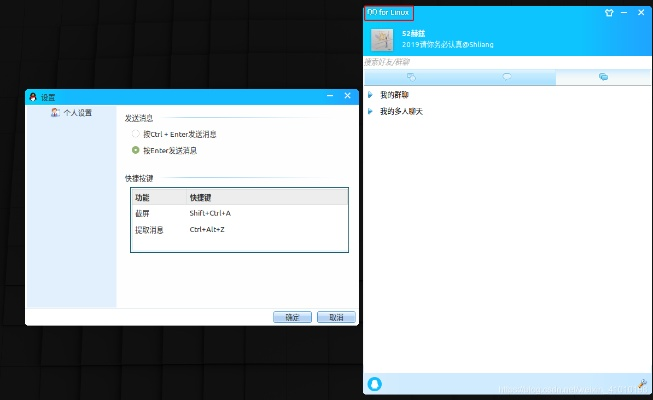
Task: Close the 设置 settings dialog
Action: click(347, 96)
